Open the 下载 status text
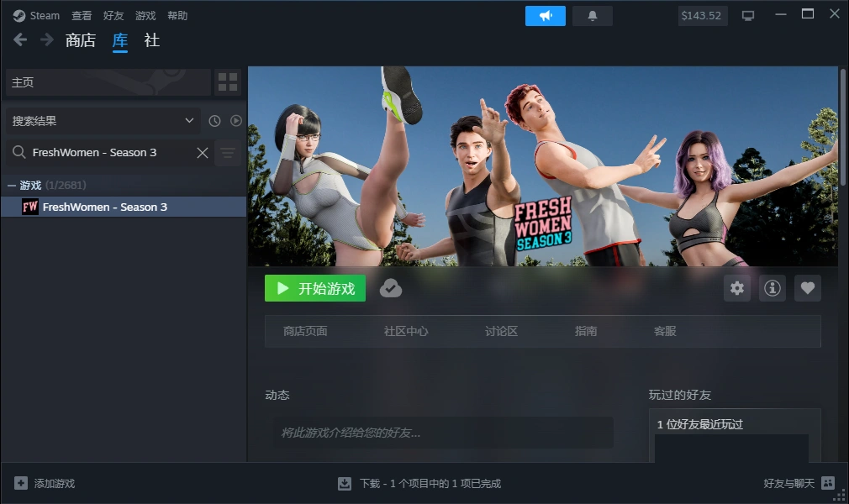Viewport: 849px width, 504px height. point(430,484)
